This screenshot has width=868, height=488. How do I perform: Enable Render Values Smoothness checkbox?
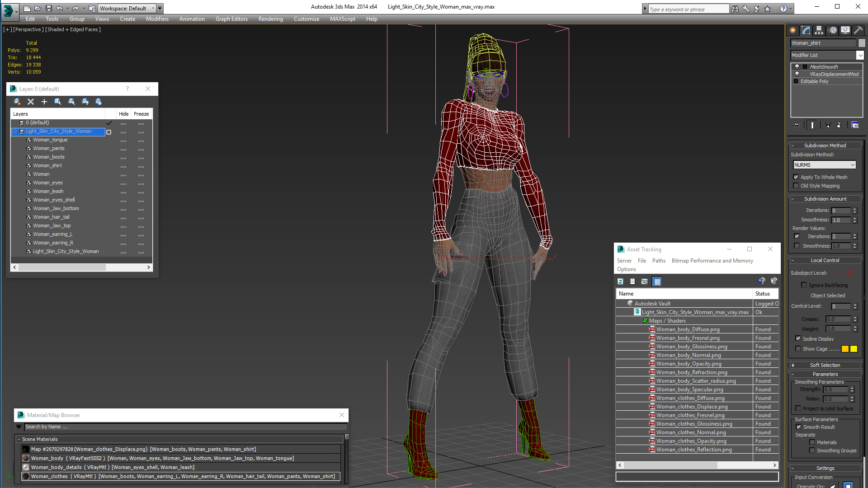797,246
